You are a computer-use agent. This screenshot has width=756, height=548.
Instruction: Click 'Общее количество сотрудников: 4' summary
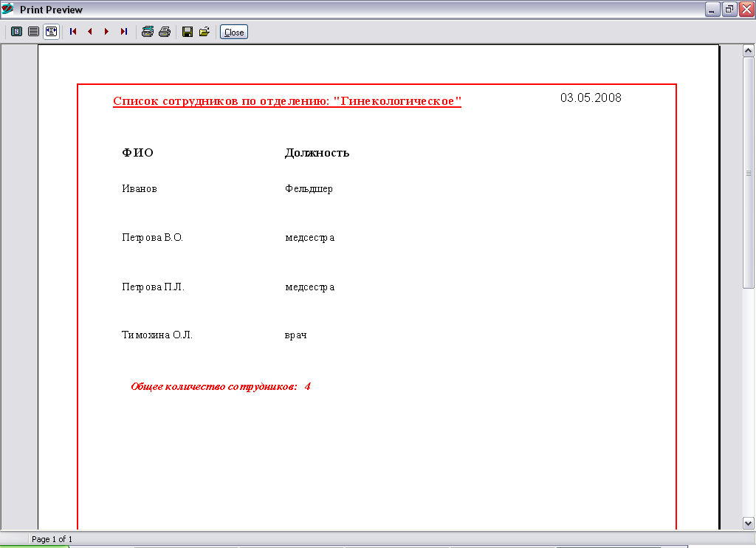[x=221, y=386]
